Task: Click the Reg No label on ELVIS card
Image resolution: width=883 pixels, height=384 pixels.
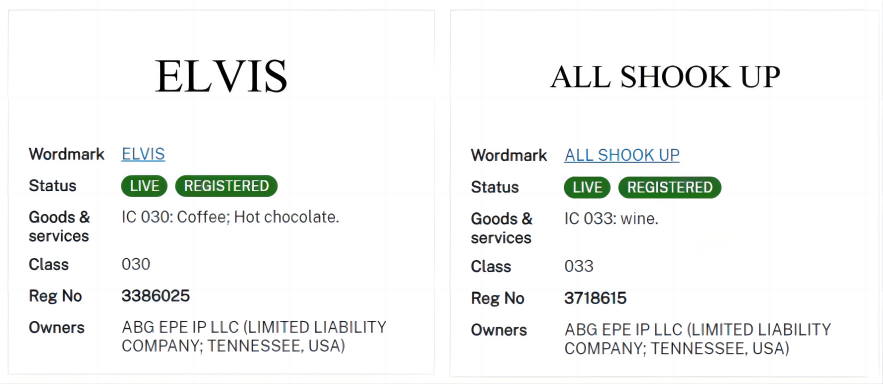Action: 55,296
